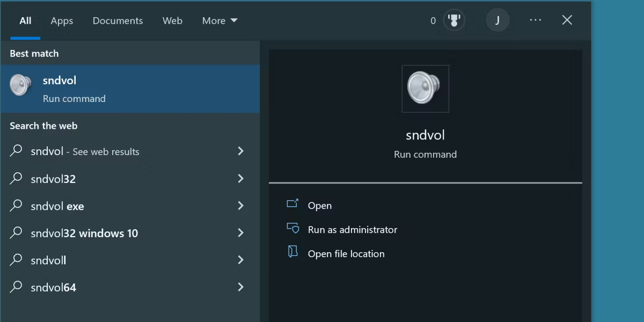Choose the sndvoll web suggestion
Screen dimensions: 644x322
(x=130, y=260)
